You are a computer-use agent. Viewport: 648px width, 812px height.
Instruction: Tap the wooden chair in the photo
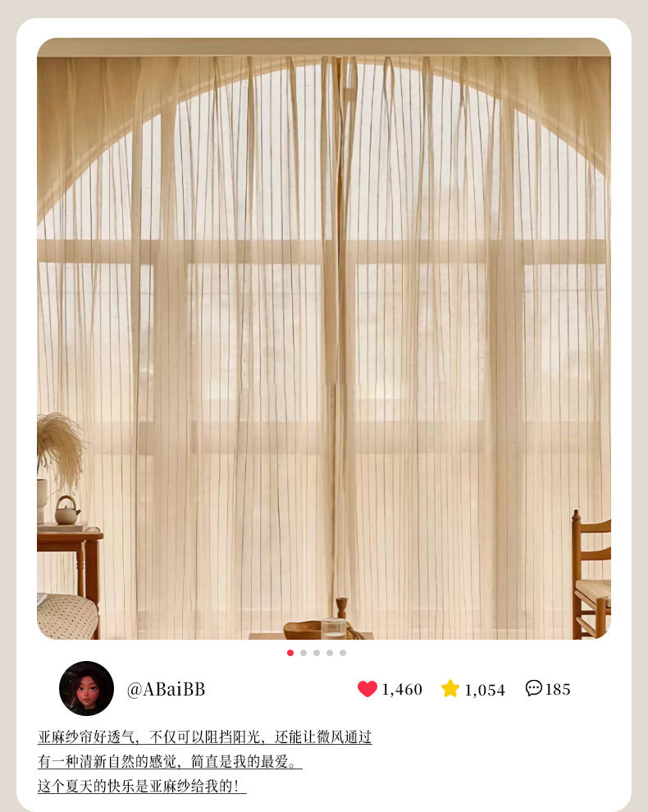591,574
